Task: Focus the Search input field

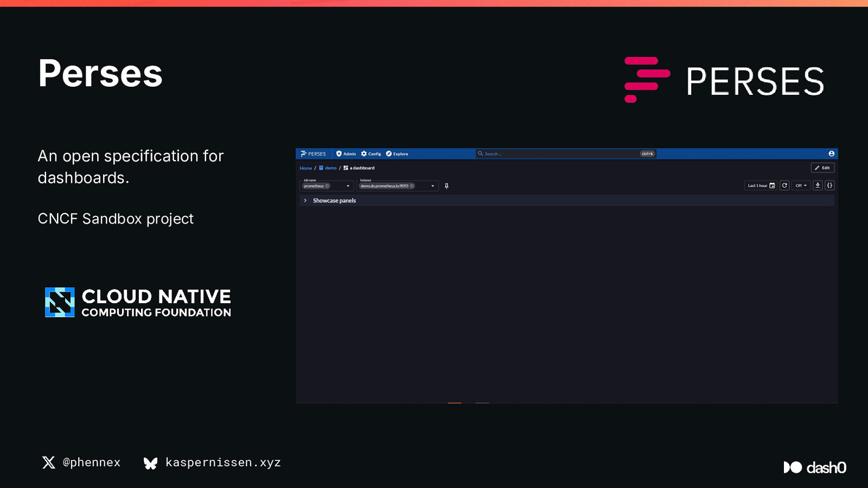Action: click(566, 154)
